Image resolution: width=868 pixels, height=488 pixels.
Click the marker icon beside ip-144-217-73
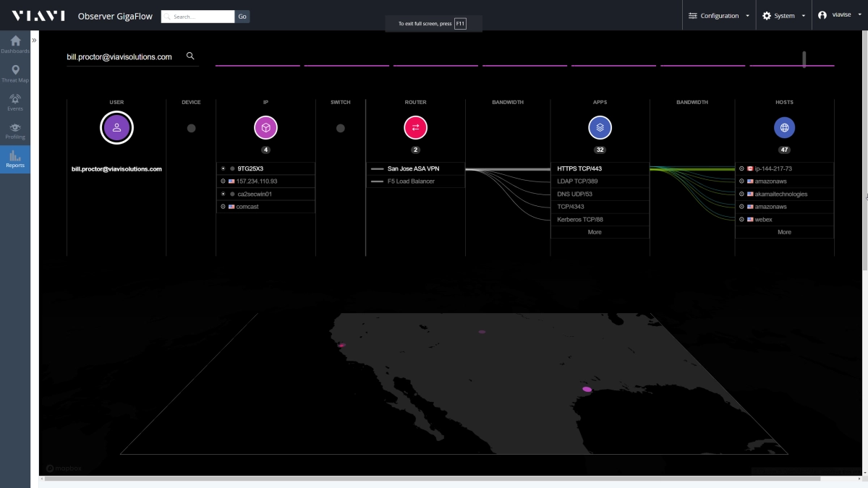click(741, 168)
